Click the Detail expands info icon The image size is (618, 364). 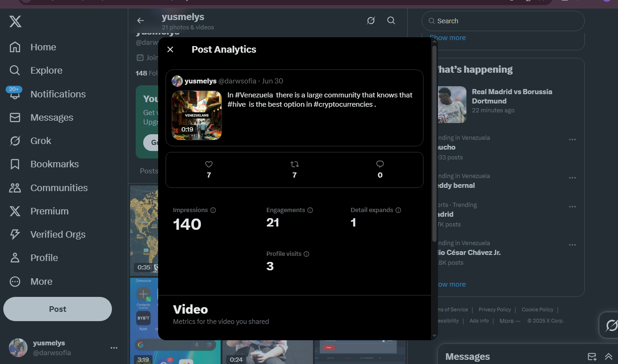[398, 210]
